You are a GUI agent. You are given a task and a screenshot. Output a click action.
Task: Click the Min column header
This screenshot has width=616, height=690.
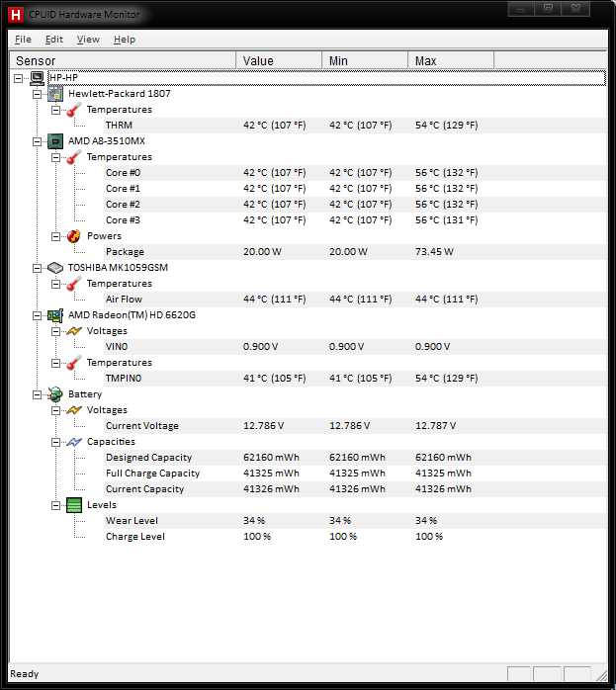[365, 60]
